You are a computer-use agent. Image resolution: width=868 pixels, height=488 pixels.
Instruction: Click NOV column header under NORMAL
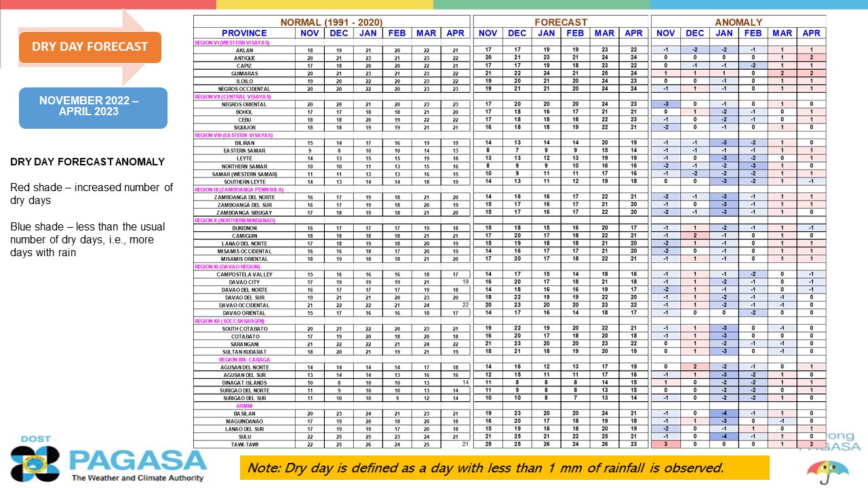[309, 33]
